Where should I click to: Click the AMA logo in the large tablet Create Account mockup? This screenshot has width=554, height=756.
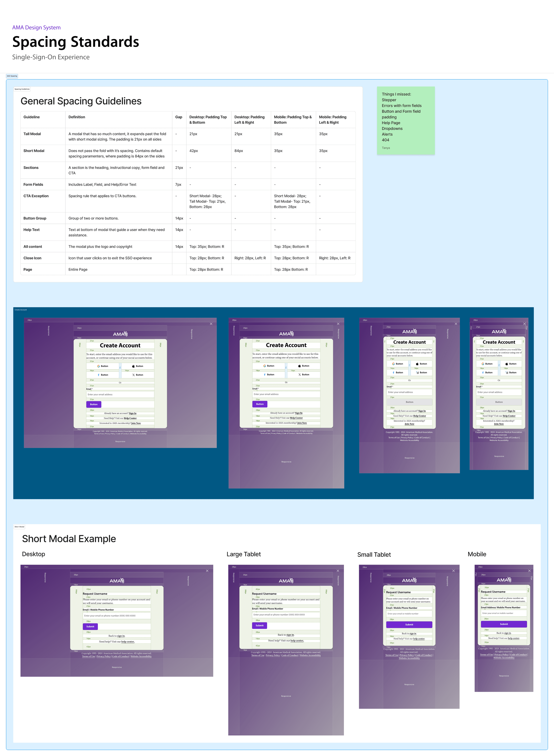pyautogui.click(x=286, y=334)
